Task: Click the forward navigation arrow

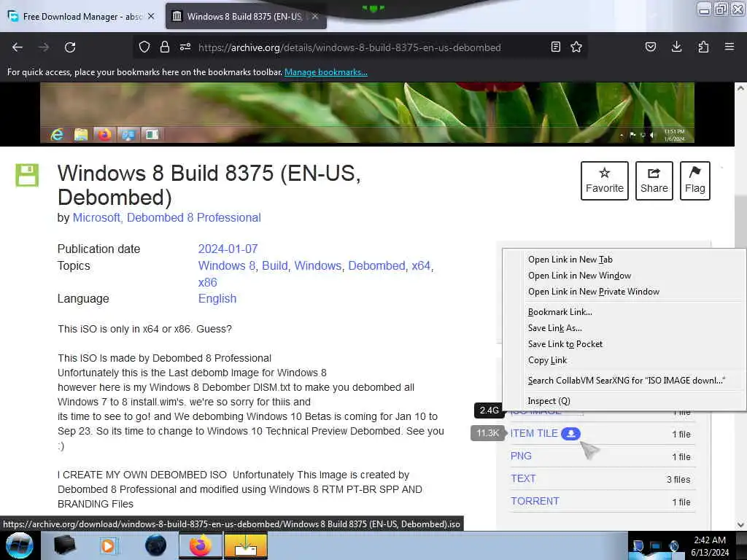Action: [44, 47]
